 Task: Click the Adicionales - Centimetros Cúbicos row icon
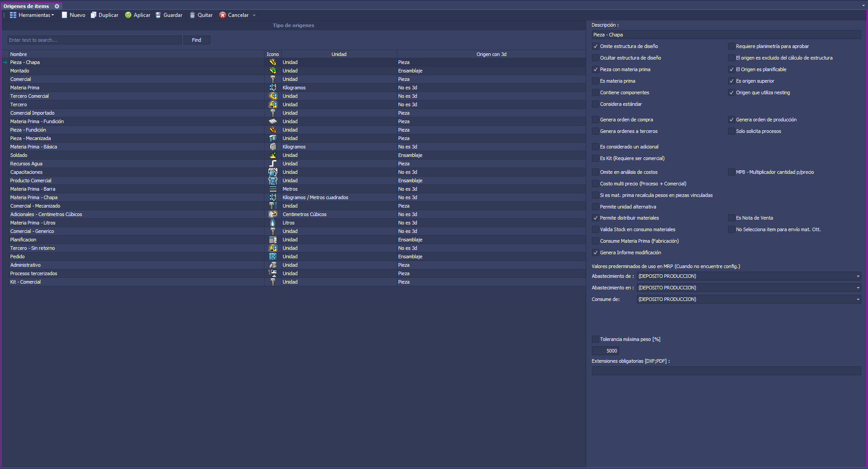tap(273, 214)
